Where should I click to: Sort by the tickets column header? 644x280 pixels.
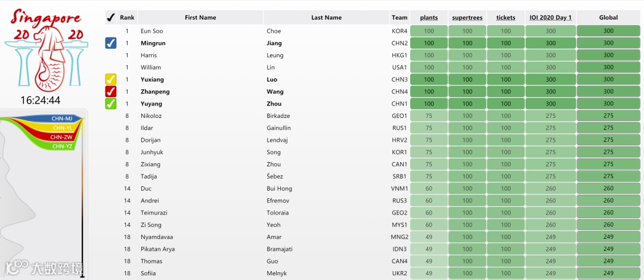(506, 18)
